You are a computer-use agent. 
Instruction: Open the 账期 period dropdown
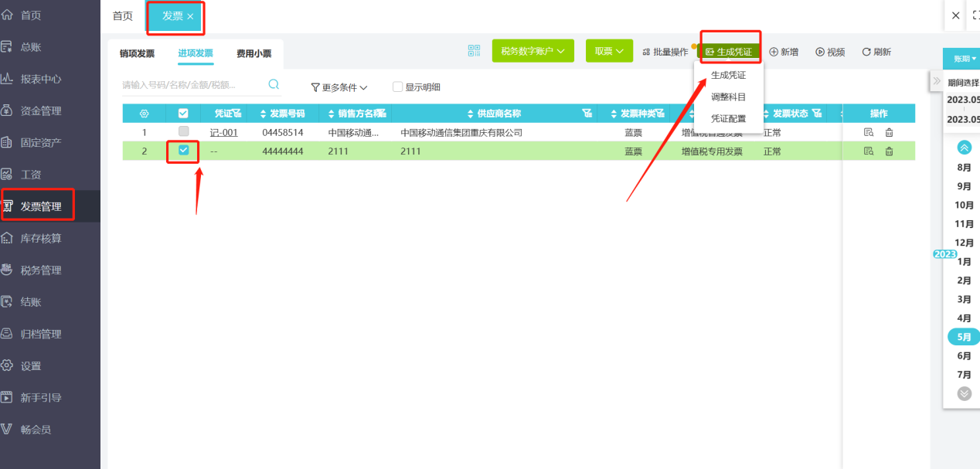coord(962,58)
